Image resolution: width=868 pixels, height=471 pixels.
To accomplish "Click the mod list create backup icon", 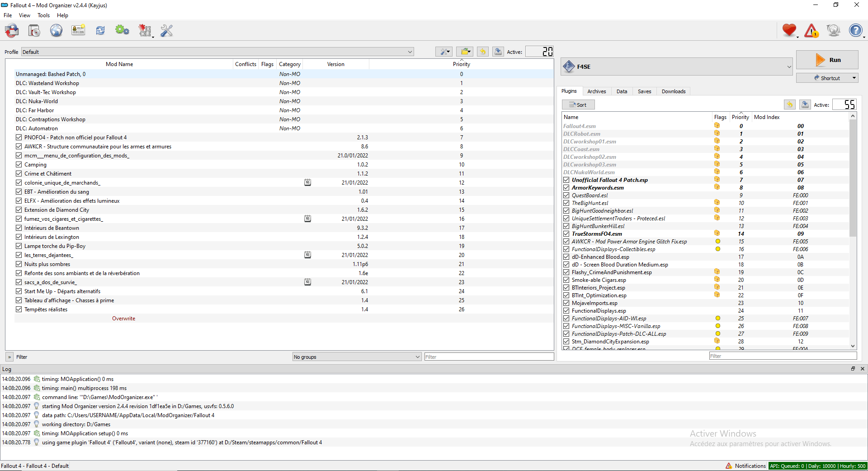I will 498,52.
